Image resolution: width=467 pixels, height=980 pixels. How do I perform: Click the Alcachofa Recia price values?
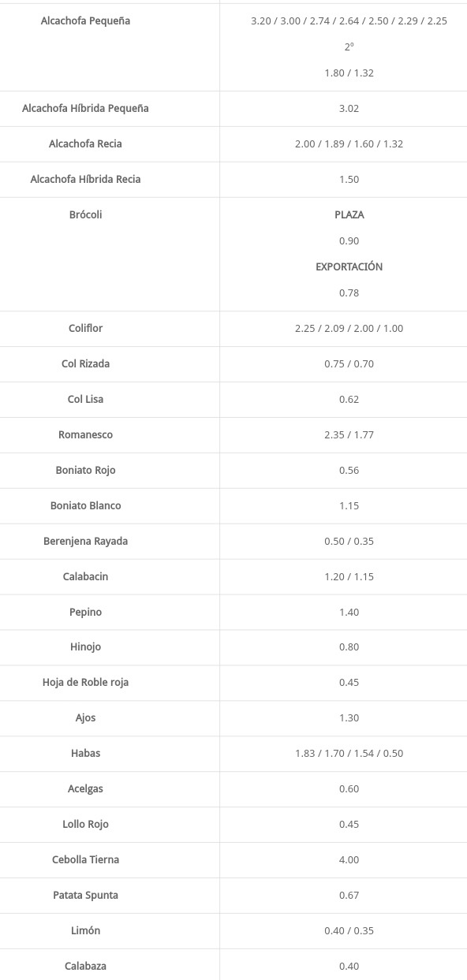tap(349, 144)
